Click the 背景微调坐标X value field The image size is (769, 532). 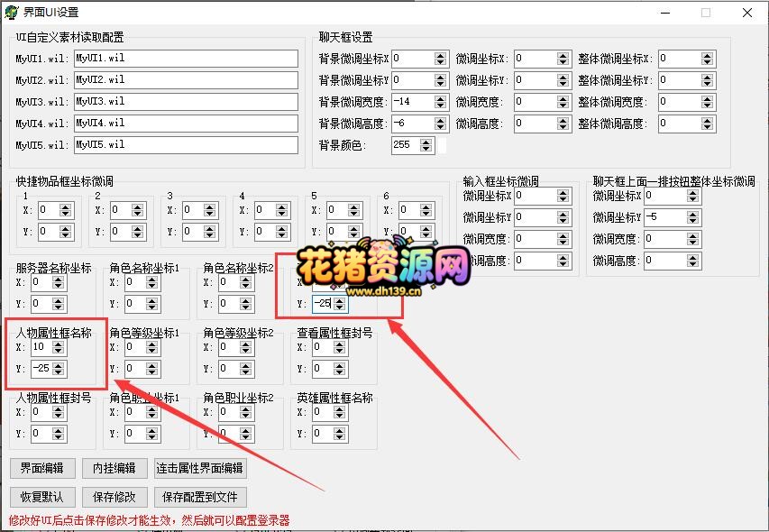click(413, 59)
